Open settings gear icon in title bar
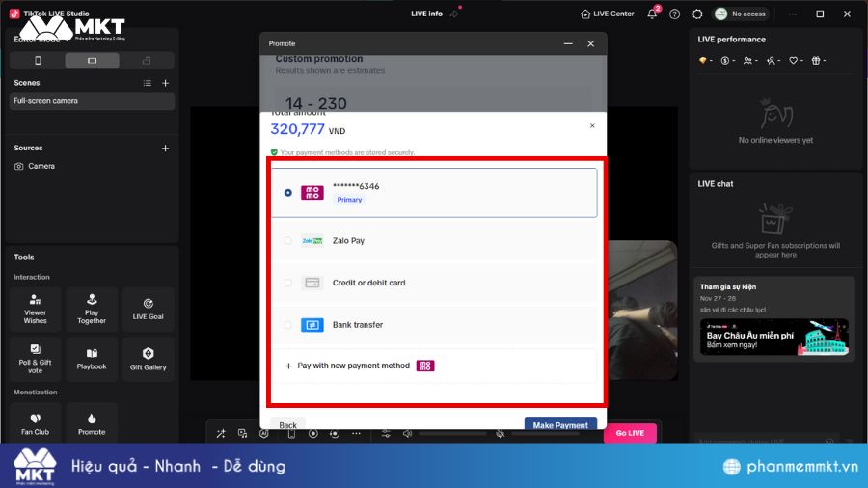Screen dimensions: 868x488 (x=697, y=14)
